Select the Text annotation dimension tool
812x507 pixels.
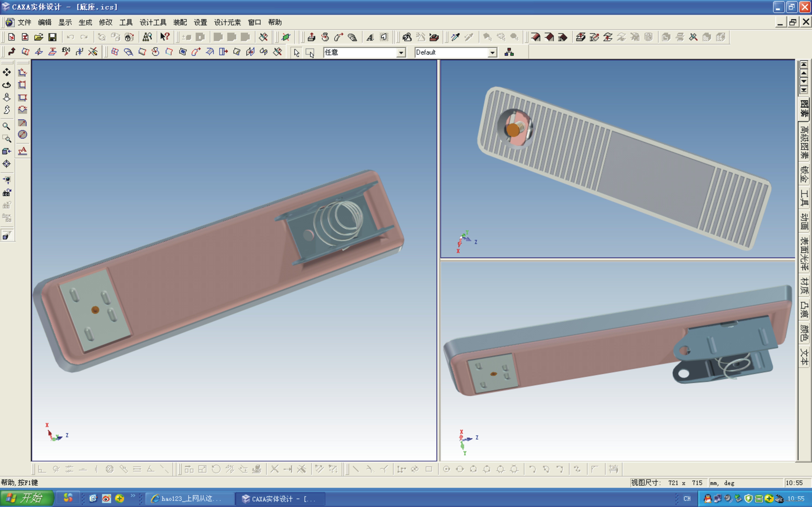coord(22,151)
